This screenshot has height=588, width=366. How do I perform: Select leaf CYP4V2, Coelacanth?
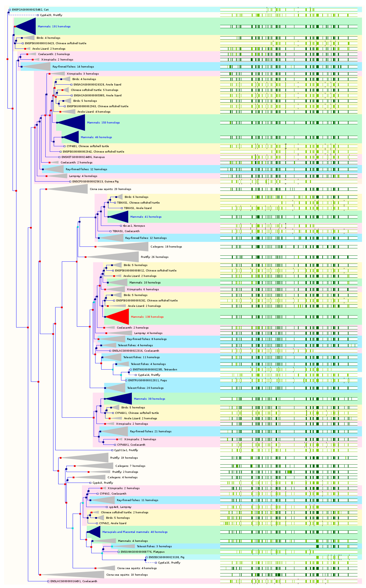pos(113,494)
